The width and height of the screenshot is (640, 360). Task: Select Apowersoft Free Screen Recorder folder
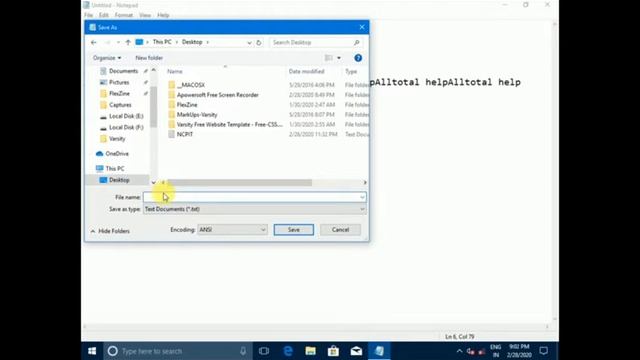click(218, 95)
